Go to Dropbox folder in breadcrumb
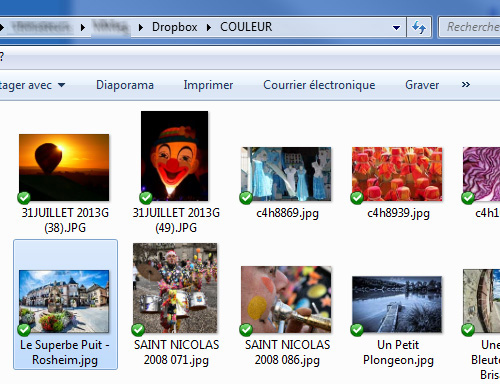This screenshot has width=500, height=384. pyautogui.click(x=175, y=27)
